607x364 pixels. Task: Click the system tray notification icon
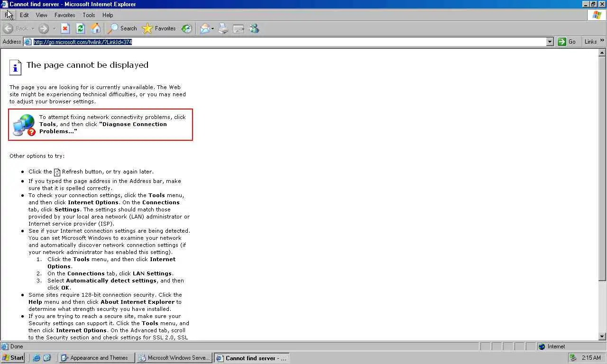(573, 358)
